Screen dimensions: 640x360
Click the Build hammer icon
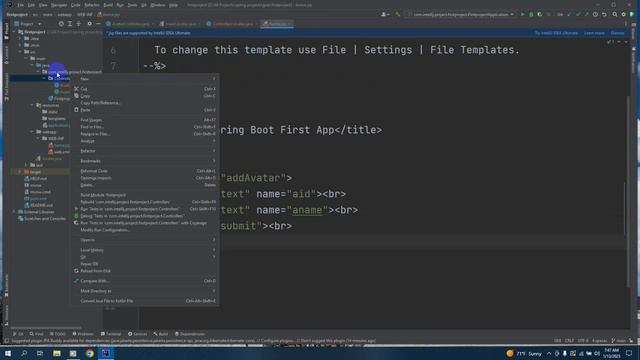point(398,14)
